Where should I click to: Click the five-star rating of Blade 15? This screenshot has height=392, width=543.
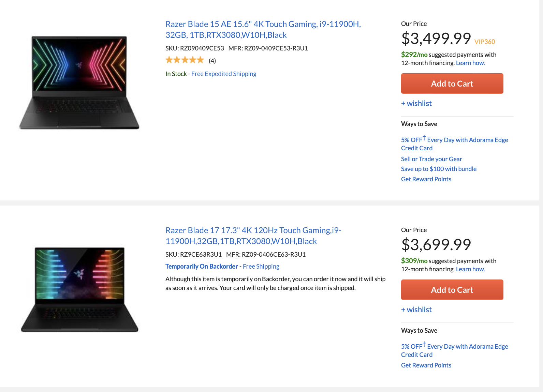pyautogui.click(x=185, y=60)
